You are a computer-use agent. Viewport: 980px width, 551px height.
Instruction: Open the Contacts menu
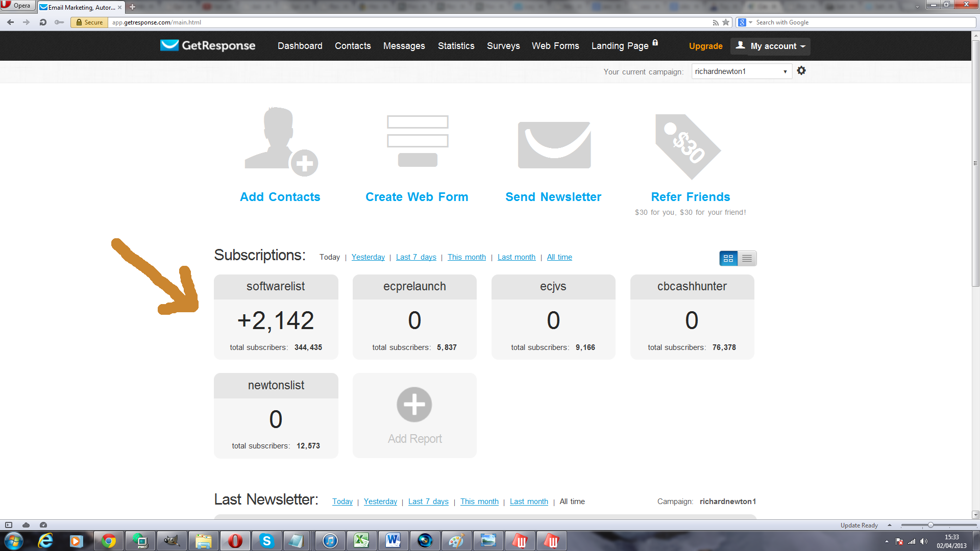(353, 46)
